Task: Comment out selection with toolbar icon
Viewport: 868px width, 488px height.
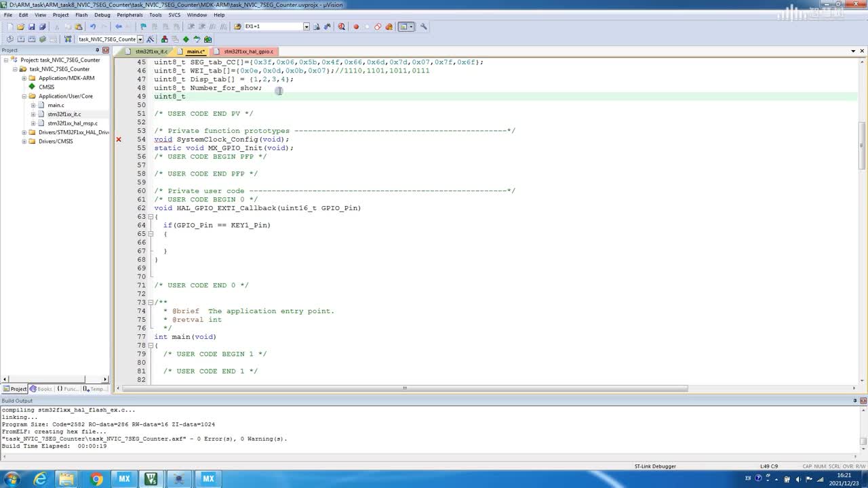Action: [x=212, y=26]
